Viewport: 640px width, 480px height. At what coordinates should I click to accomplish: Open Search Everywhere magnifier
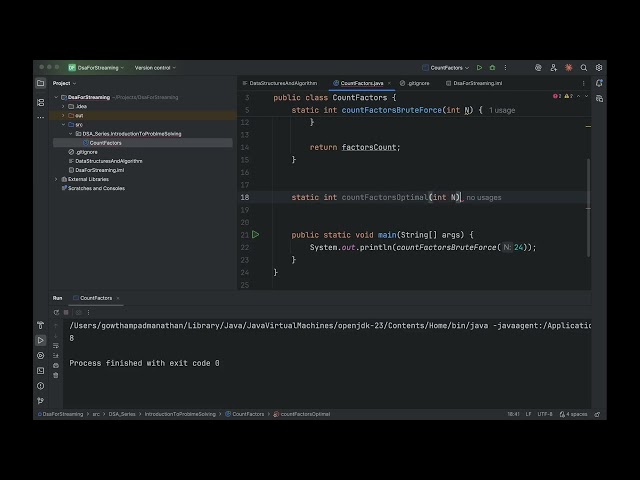(584, 68)
